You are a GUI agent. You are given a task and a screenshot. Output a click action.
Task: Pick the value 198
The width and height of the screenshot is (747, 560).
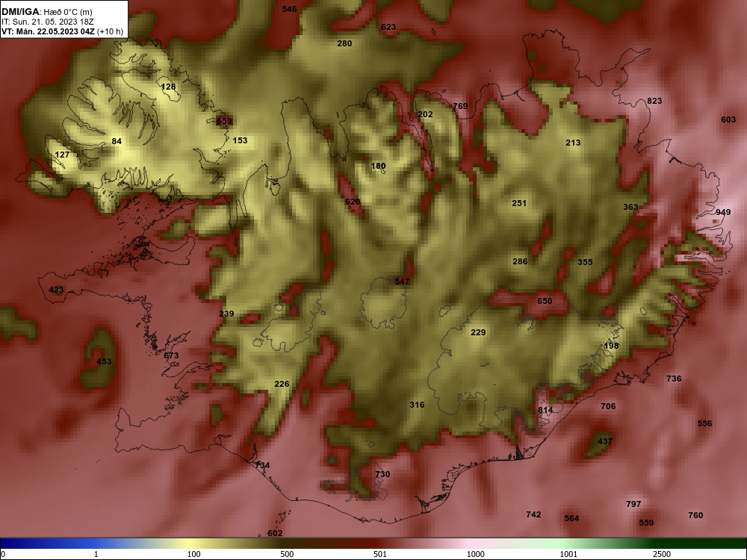coord(611,346)
